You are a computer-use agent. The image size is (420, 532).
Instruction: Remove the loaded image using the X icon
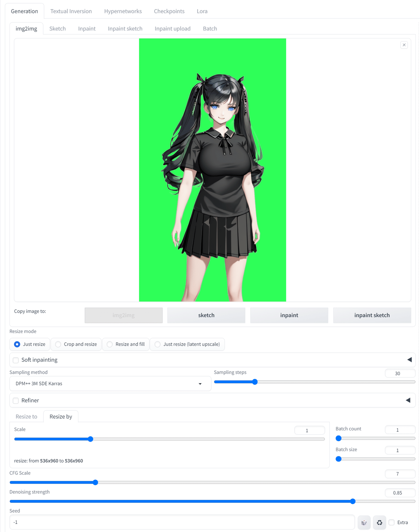tap(404, 45)
